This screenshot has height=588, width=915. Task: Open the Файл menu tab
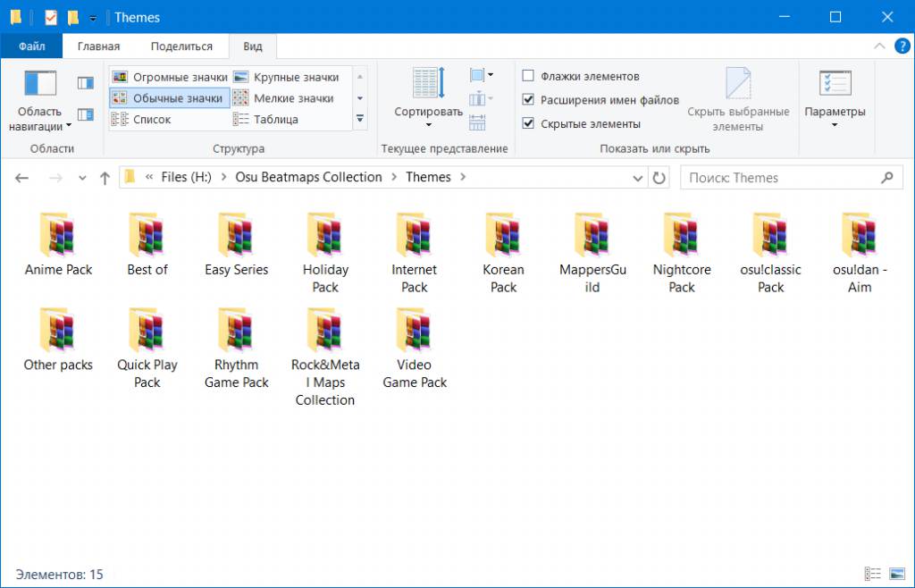(x=31, y=46)
